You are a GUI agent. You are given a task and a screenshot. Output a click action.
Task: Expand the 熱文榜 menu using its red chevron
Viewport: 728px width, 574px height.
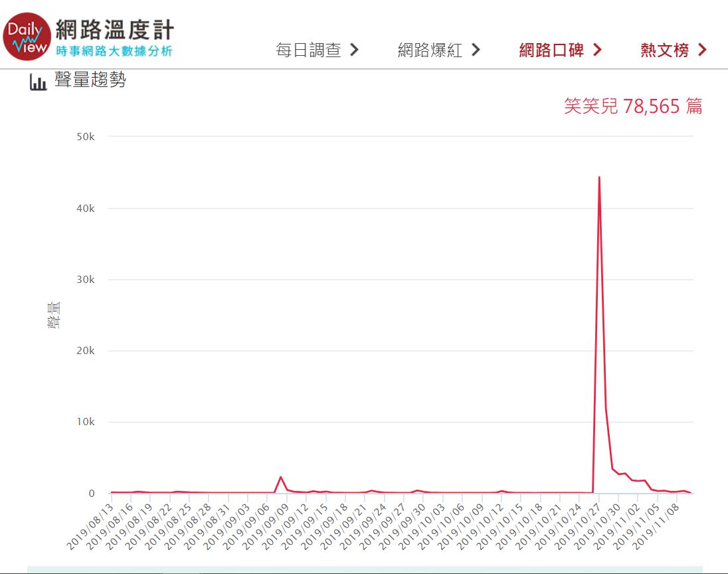tap(702, 50)
